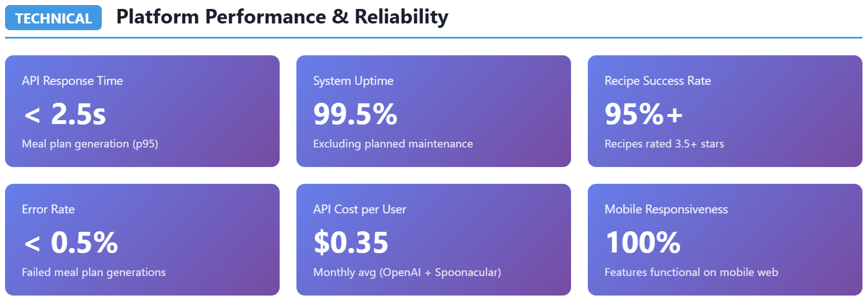
Task: Select the Mobile Responsiveness card title
Action: [x=666, y=209]
